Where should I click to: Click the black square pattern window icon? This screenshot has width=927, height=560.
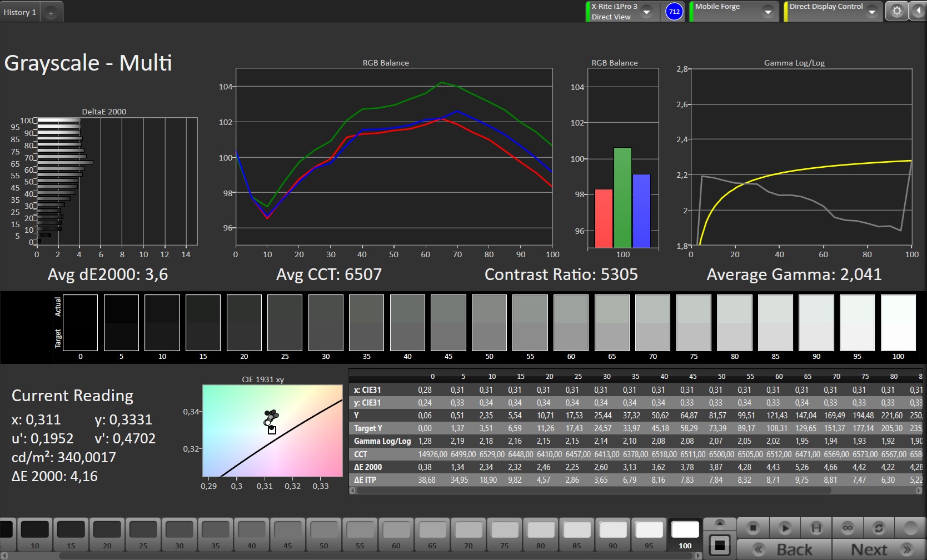719,545
